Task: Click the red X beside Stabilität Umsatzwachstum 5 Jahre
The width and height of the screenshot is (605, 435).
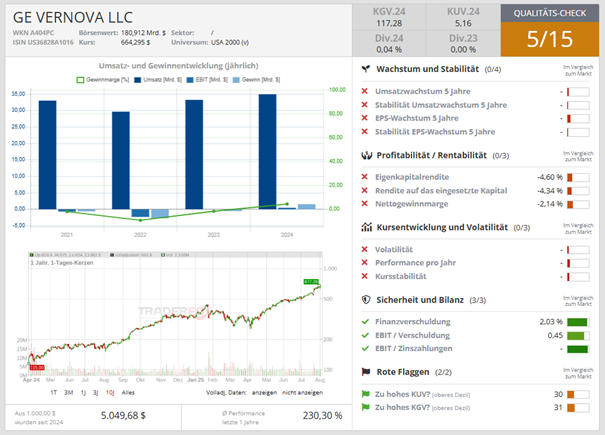Action: coord(364,105)
